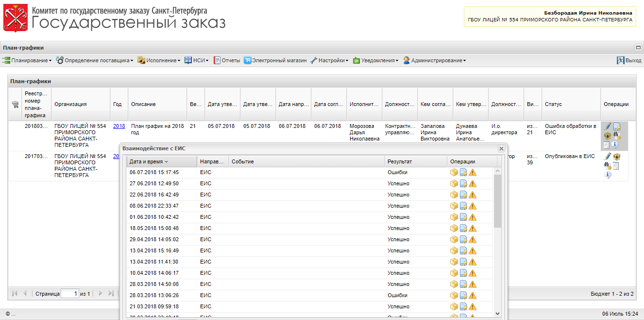This screenshot has width=644, height=320.
Task: Click the coat of arms icon in first row
Action: (607, 136)
